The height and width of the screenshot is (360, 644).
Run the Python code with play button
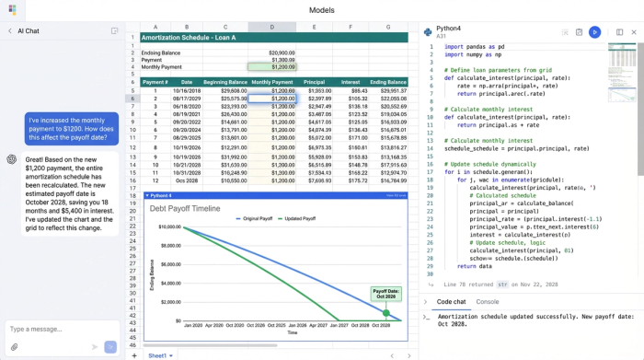594,32
